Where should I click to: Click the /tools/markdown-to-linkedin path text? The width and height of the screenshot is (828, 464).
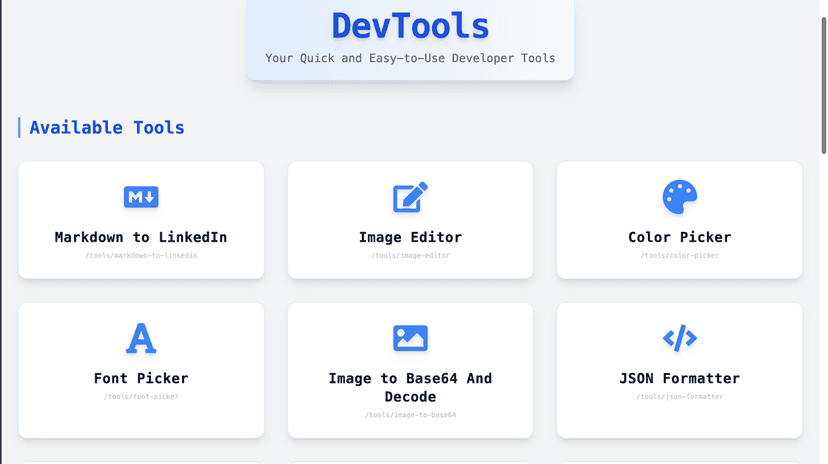click(x=141, y=256)
